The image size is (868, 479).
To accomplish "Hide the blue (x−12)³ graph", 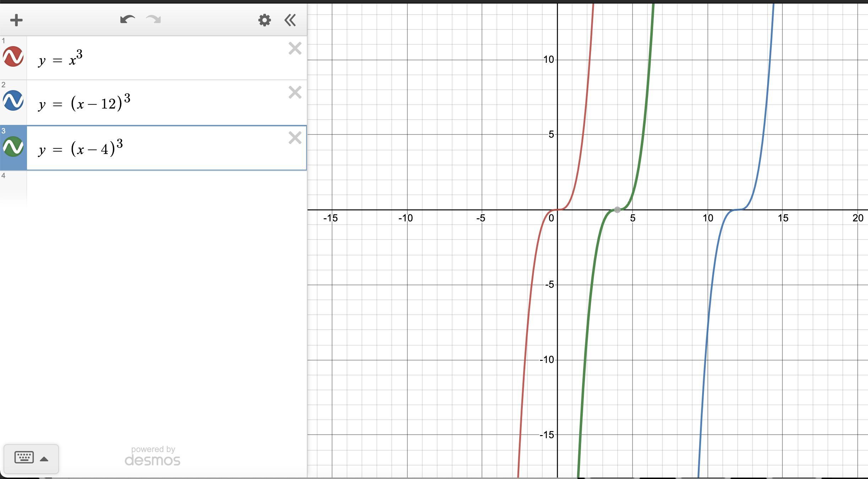I will [13, 100].
